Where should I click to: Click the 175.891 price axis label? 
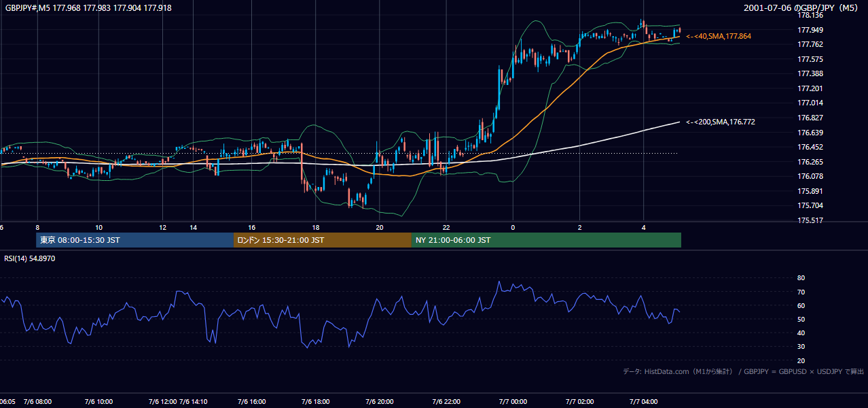(x=810, y=191)
